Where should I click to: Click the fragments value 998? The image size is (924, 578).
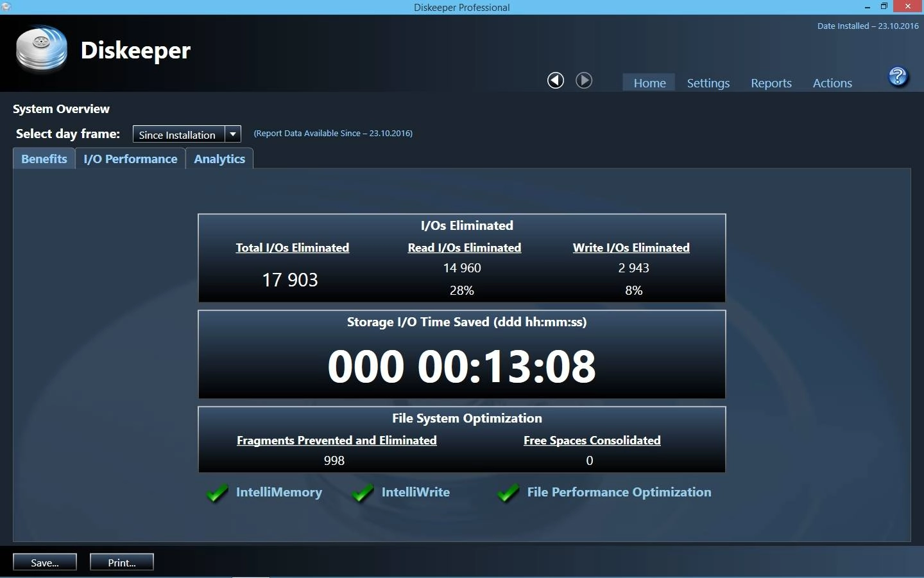click(x=334, y=460)
